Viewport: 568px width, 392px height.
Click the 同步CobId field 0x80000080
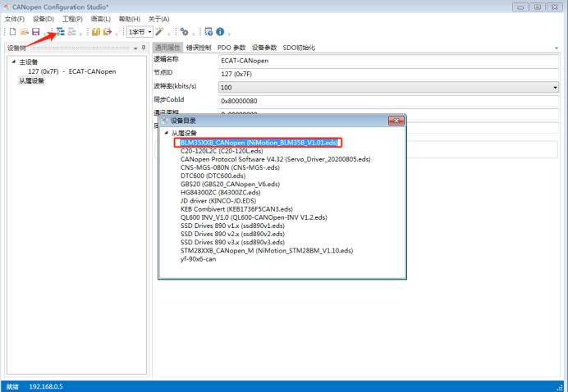389,101
